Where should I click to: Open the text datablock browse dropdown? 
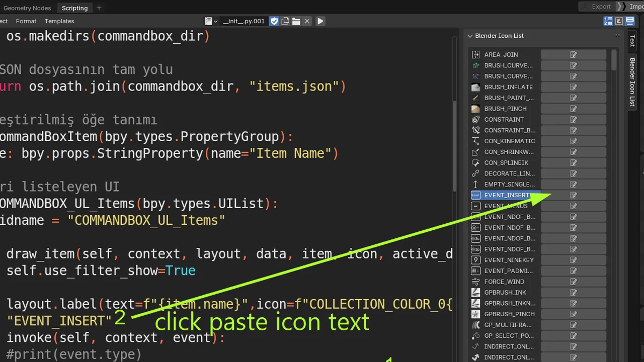pyautogui.click(x=211, y=21)
